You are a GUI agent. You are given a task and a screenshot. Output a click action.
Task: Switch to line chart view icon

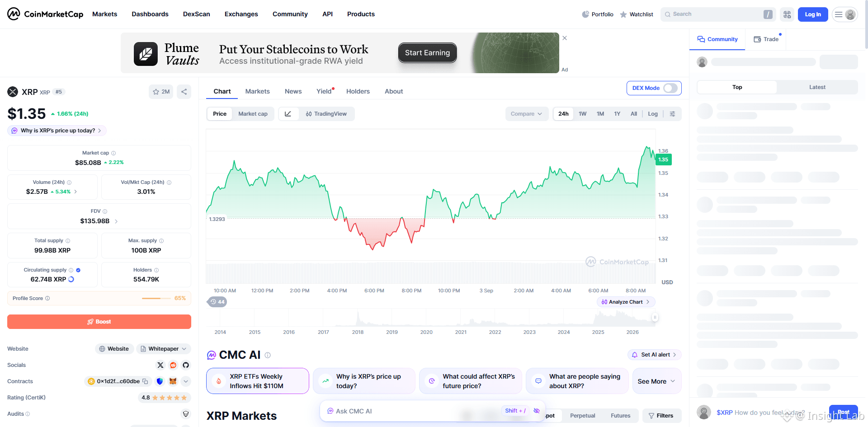(288, 114)
